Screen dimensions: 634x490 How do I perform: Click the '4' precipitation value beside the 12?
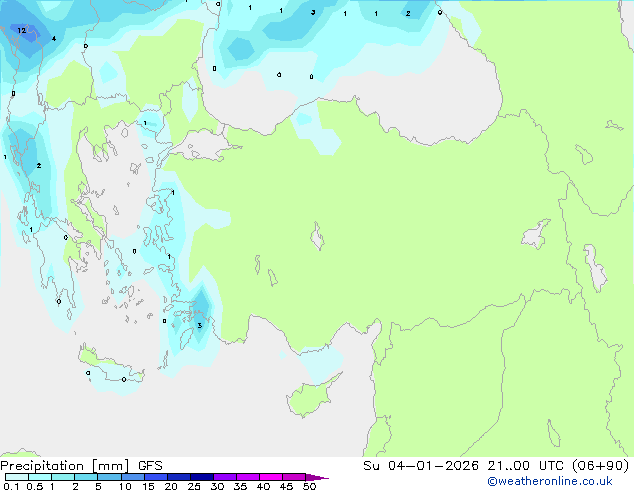point(54,39)
